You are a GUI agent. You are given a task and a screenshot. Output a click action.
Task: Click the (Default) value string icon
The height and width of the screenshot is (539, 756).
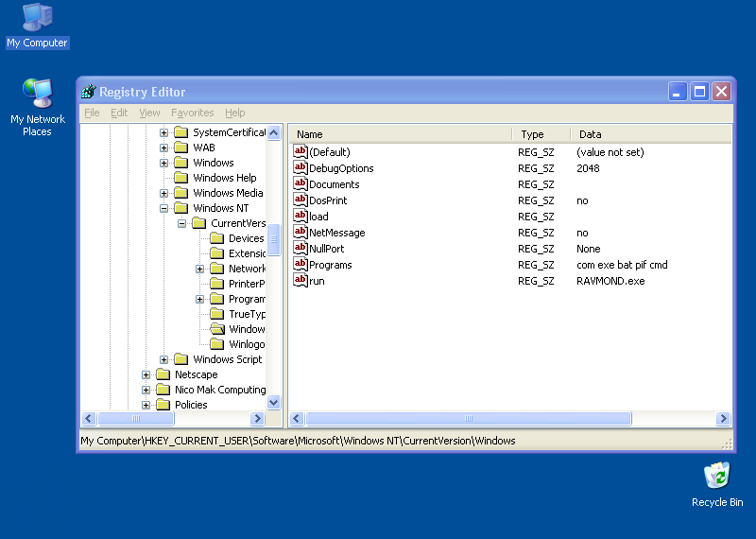pyautogui.click(x=301, y=152)
